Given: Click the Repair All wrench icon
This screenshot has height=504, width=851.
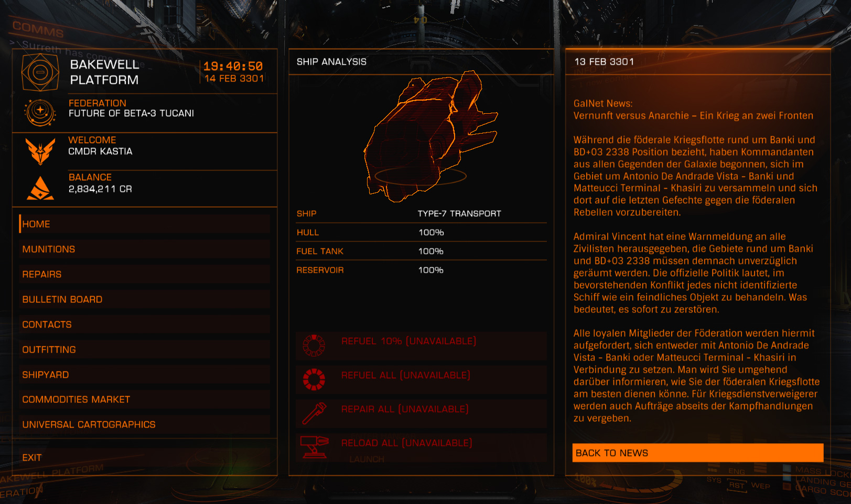Looking at the screenshot, I should pyautogui.click(x=314, y=413).
